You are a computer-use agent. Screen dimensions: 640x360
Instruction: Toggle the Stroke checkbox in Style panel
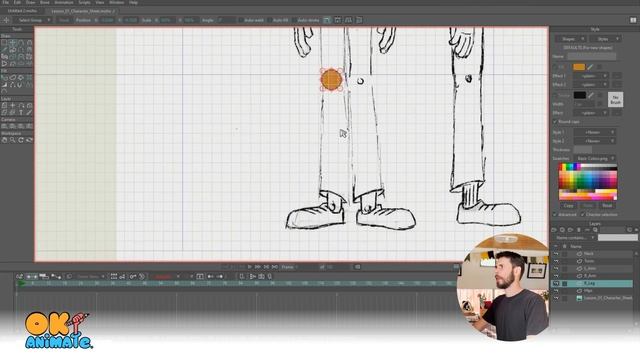(x=555, y=95)
